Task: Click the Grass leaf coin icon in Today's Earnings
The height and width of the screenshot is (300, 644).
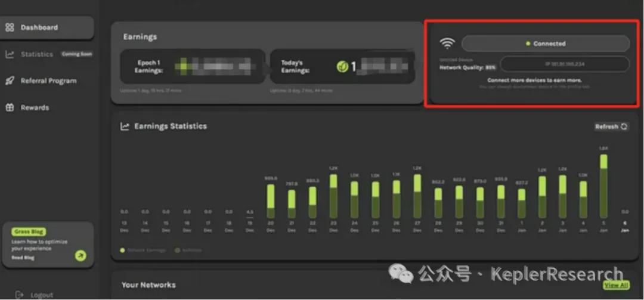Action: 342,67
